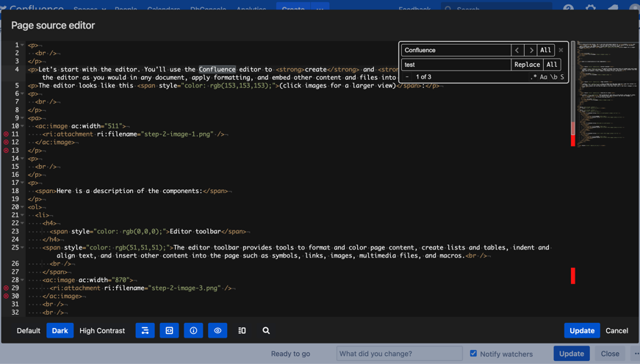Uncheck the Notify watchers checkbox
The height and width of the screenshot is (364, 640).
click(473, 354)
